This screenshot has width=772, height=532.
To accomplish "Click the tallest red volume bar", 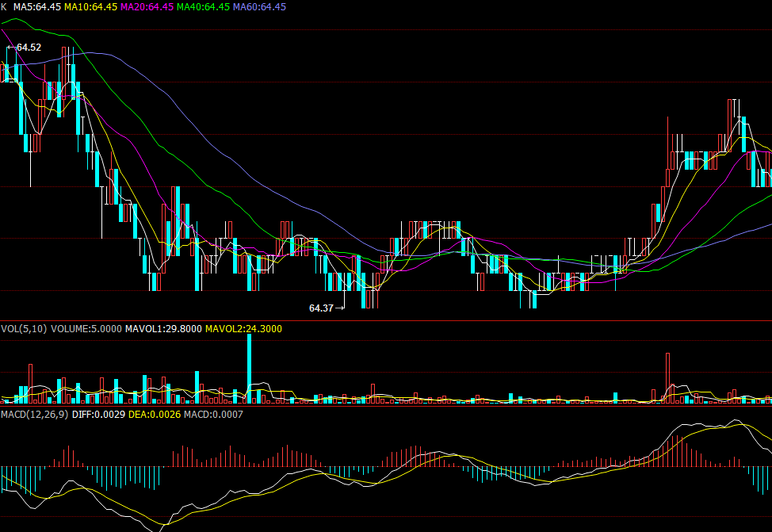I will coord(668,378).
